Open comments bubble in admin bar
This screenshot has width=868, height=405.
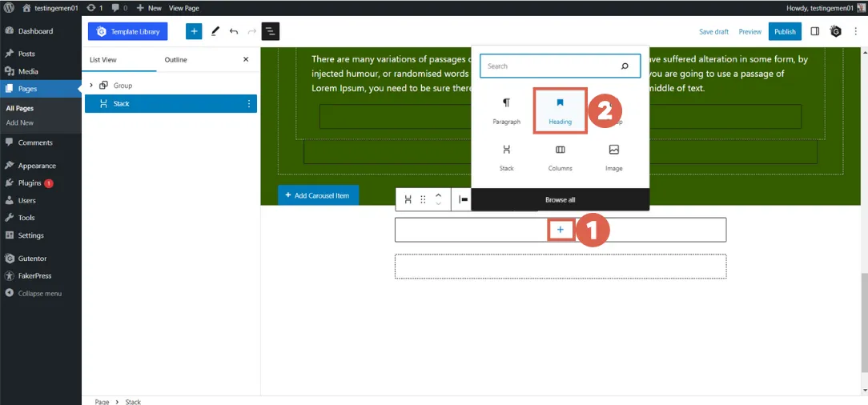point(119,8)
